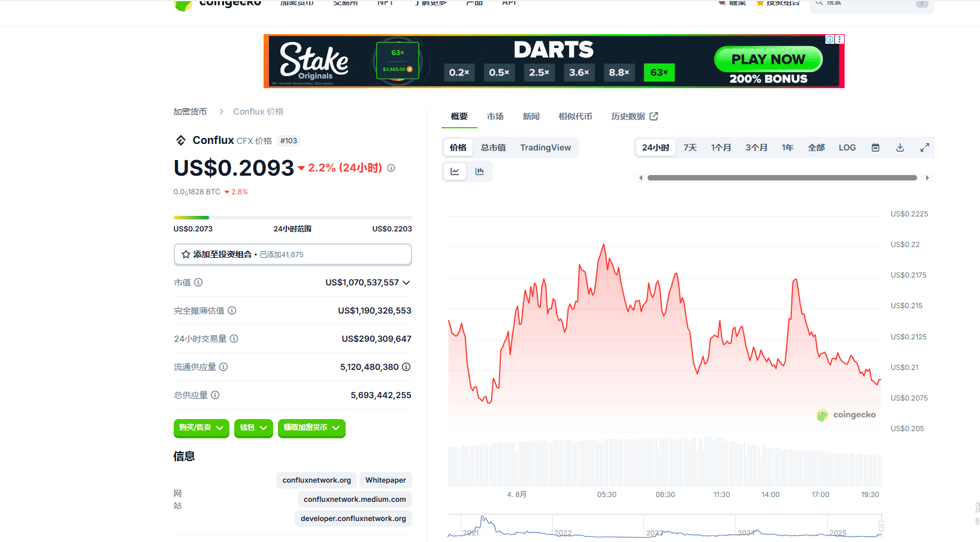Click info icon beside 市值
This screenshot has height=542, width=980.
pos(198,282)
